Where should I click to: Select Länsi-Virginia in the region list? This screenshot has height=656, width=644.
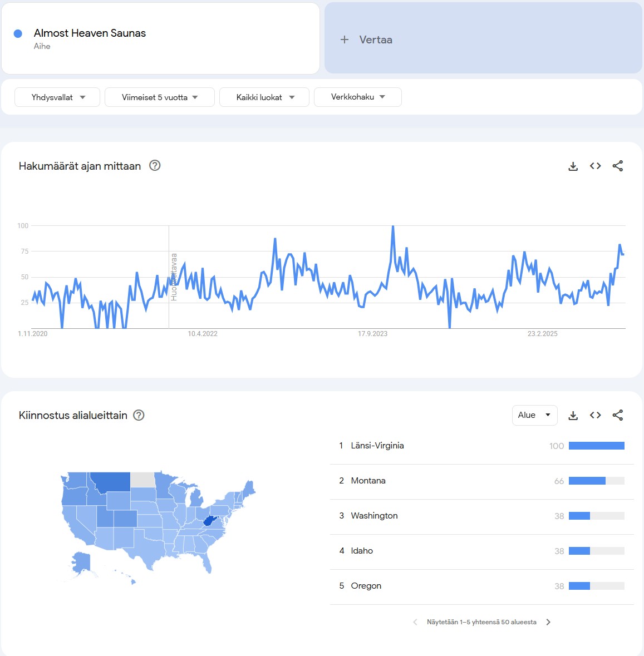pyautogui.click(x=377, y=446)
